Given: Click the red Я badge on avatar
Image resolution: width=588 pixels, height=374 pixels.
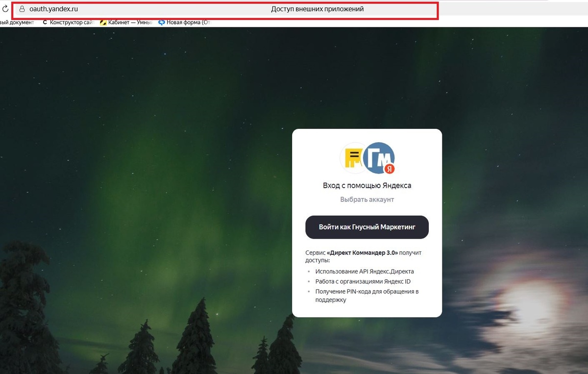Looking at the screenshot, I should click(x=390, y=169).
